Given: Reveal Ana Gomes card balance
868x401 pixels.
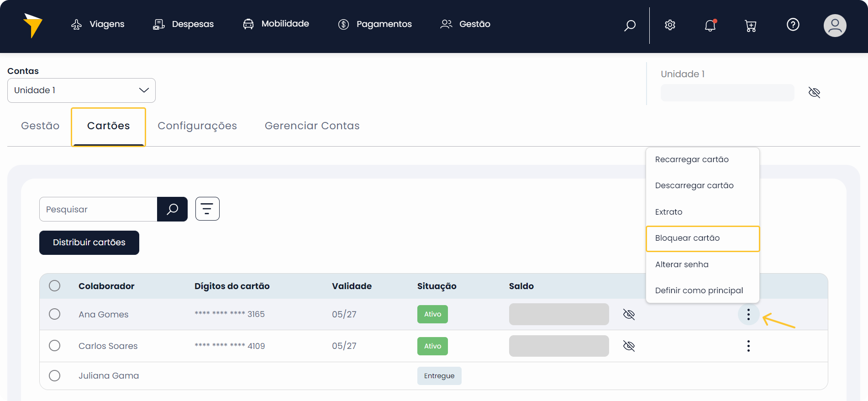Looking at the screenshot, I should point(629,314).
